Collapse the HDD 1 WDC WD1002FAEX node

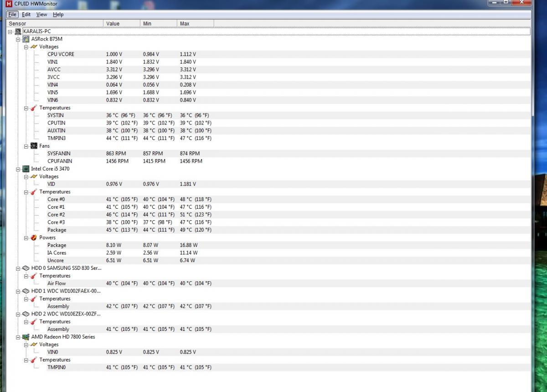tap(18, 291)
